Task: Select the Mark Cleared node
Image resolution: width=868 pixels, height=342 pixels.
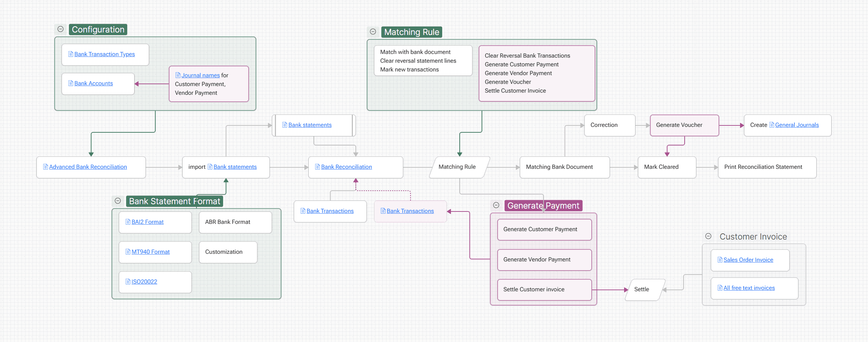Action: click(667, 167)
